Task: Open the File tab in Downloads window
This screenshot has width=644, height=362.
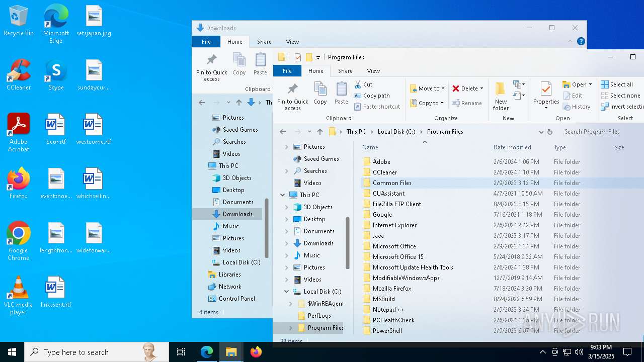Action: 206,42
